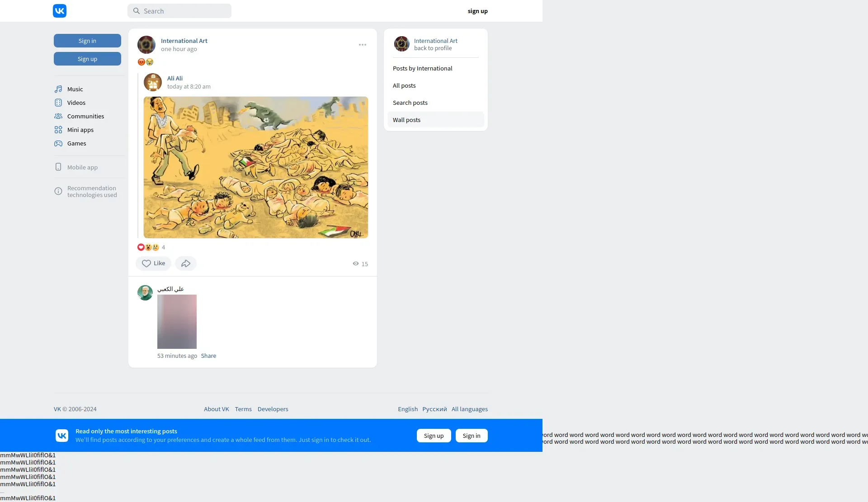Open Games controller icon
Screen dimensions: 868x502
pyautogui.click(x=58, y=143)
